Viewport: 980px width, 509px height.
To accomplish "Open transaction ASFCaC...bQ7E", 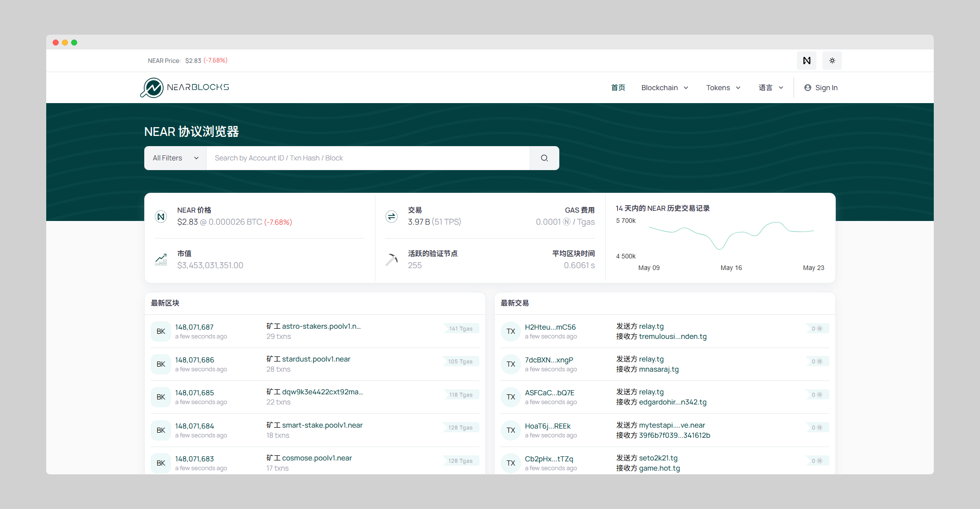I will click(550, 392).
